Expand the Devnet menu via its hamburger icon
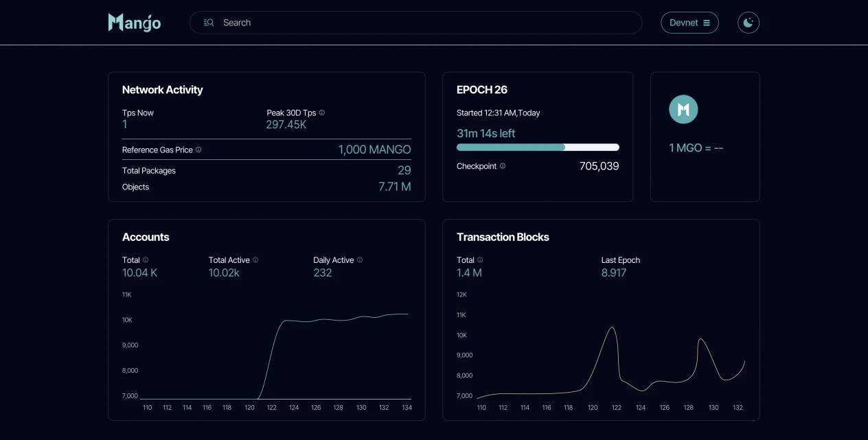The height and width of the screenshot is (440, 868). 707,22
